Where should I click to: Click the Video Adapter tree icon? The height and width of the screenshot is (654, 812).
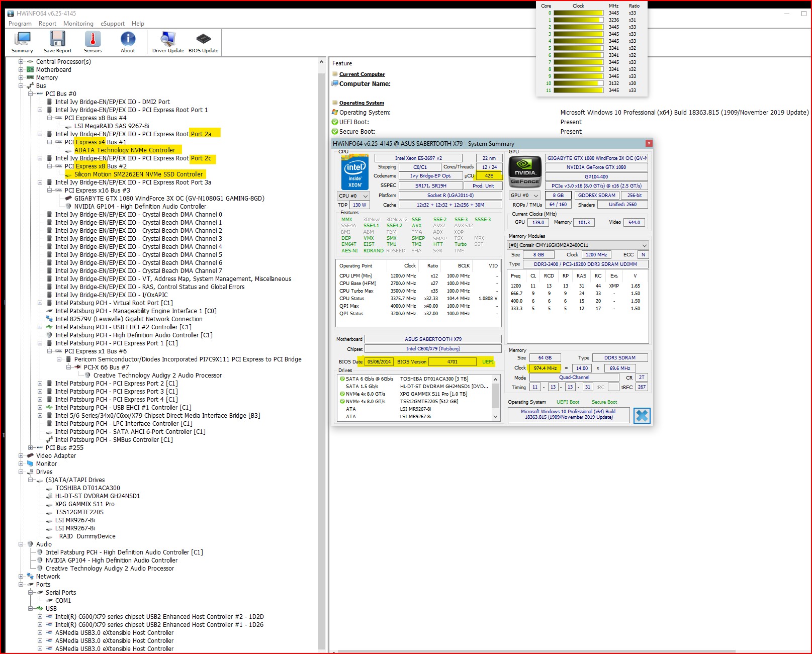pyautogui.click(x=30, y=456)
